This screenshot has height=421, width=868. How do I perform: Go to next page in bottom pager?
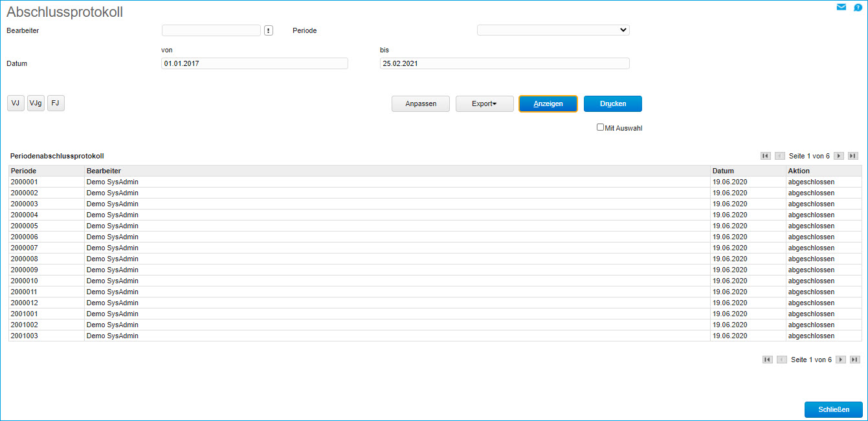click(841, 360)
